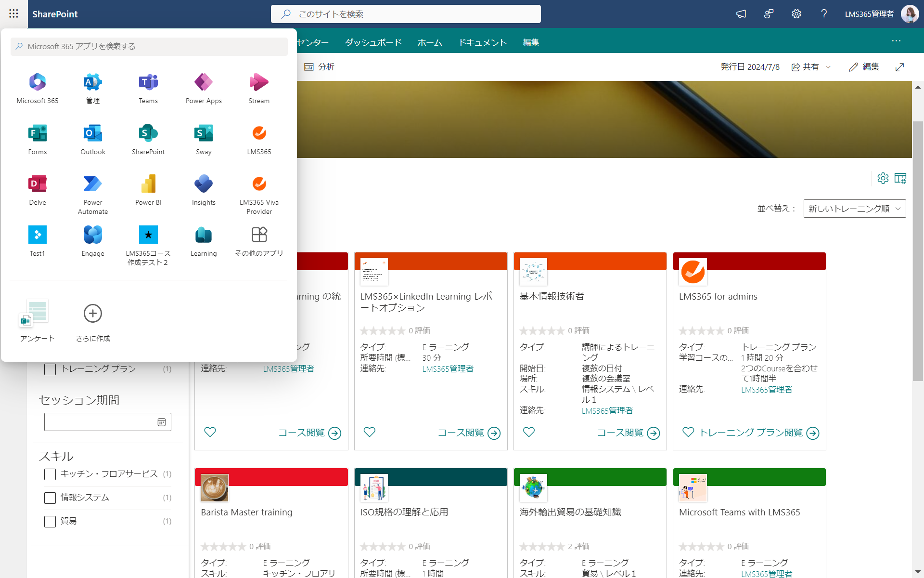Viewport: 924px width, 578px height.
Task: Go to ダッシュボード navigation item
Action: coord(373,42)
